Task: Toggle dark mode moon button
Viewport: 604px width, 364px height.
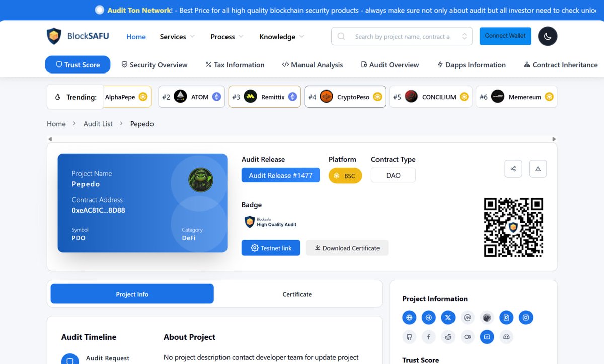Action: (548, 36)
